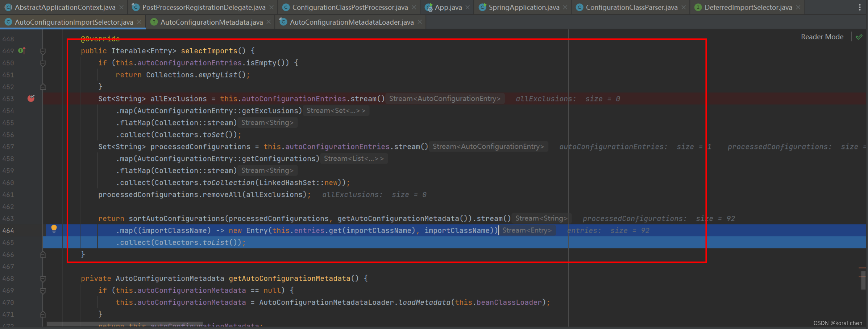Click the removeAll call on line 461

click(222, 194)
